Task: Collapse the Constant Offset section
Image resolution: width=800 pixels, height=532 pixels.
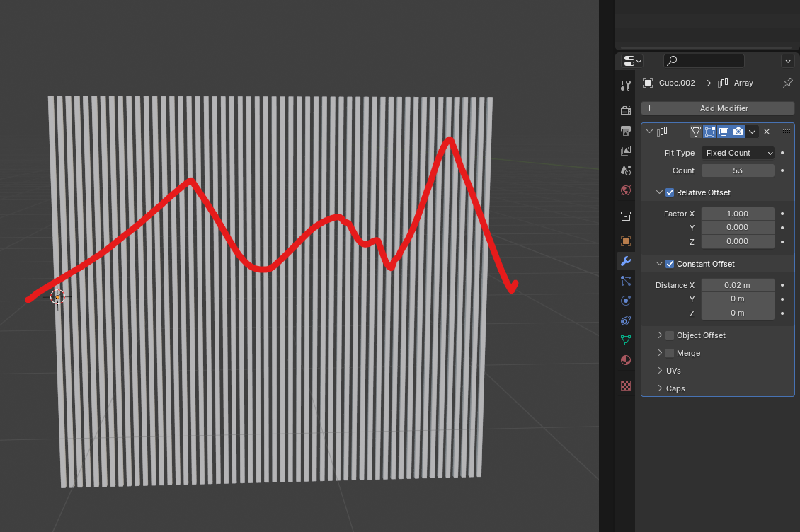Action: click(x=659, y=264)
